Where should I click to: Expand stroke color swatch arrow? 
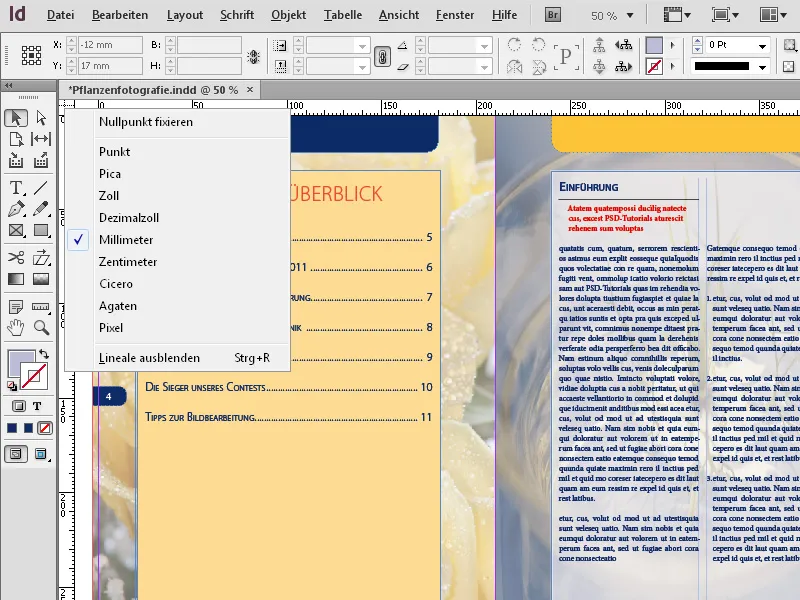[x=672, y=66]
